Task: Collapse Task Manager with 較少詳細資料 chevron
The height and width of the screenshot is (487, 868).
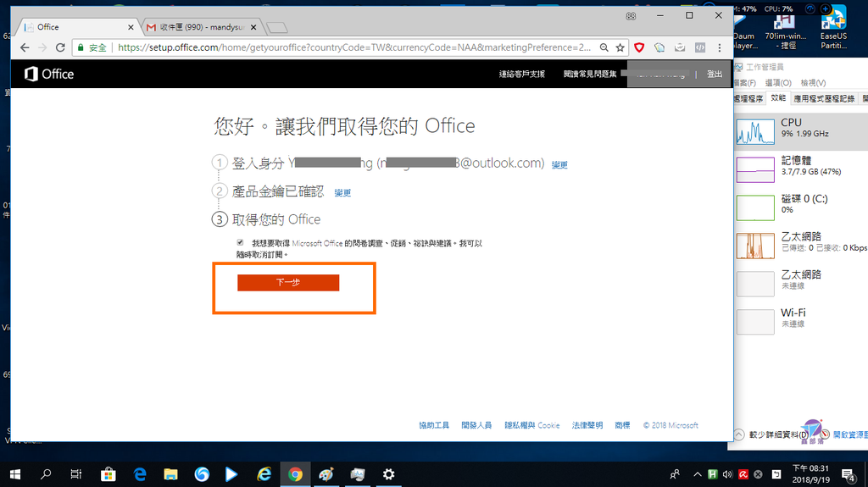Action: click(739, 434)
